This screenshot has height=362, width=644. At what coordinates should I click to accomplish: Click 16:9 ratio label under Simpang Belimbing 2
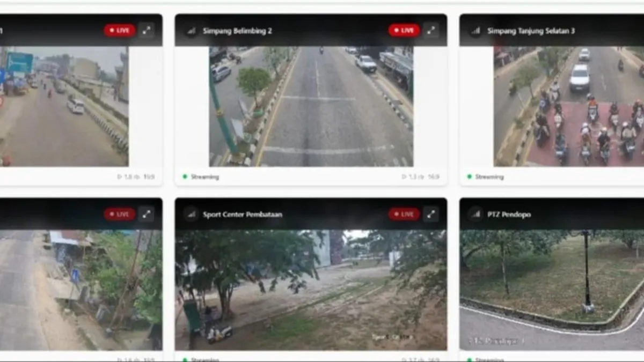pyautogui.click(x=434, y=176)
